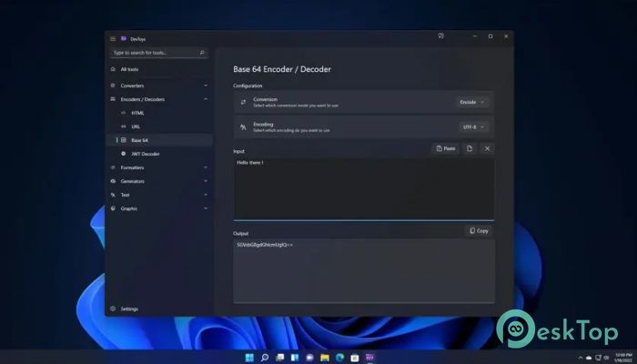Open the All tools home page
The image size is (637, 364).
tap(159, 69)
